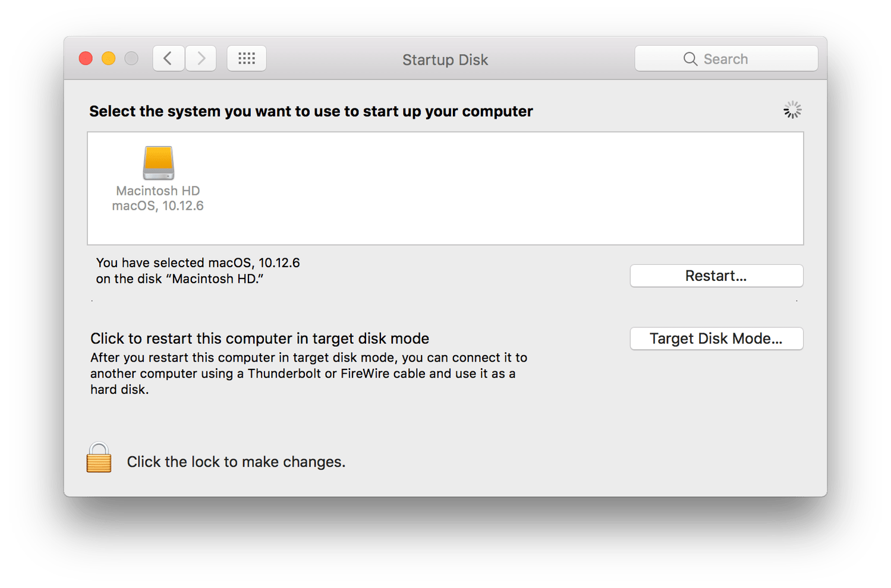Go forward with the right chevron
Screen dimensions: 891x588
point(201,58)
